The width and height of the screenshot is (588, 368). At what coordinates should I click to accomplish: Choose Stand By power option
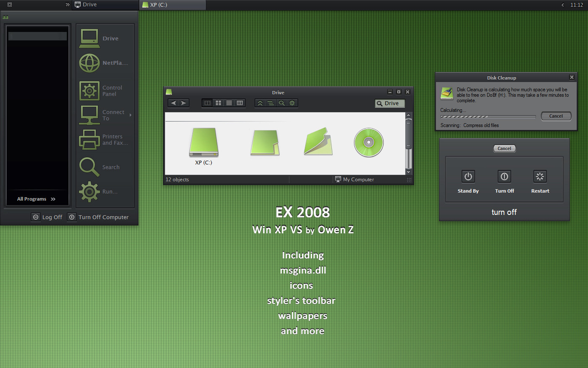[x=468, y=182]
